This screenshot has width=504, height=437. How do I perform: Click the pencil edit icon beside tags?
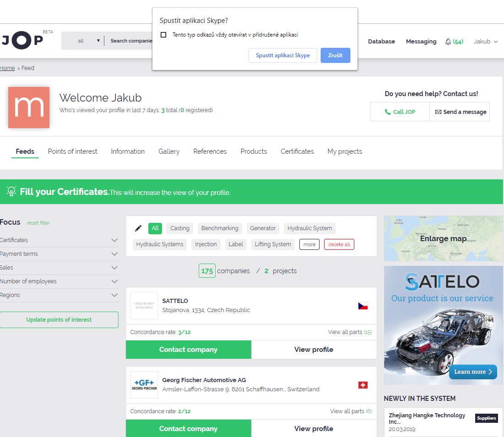(138, 228)
